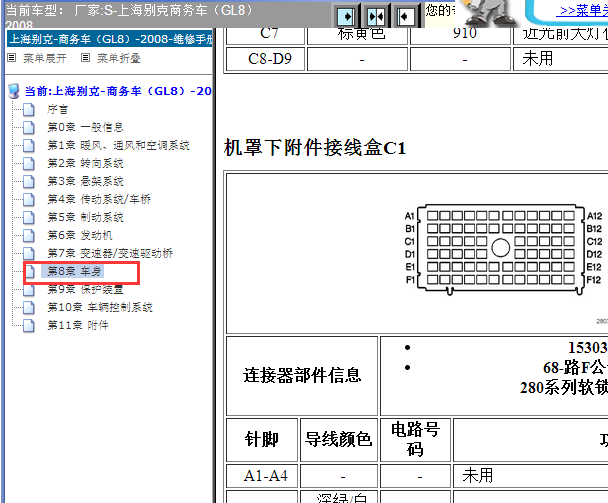
Task: Expand all menus via 菜单展开
Action: pyautogui.click(x=45, y=58)
